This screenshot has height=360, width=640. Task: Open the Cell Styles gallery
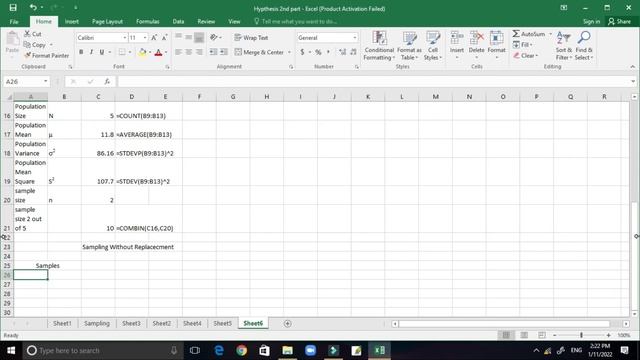click(432, 46)
